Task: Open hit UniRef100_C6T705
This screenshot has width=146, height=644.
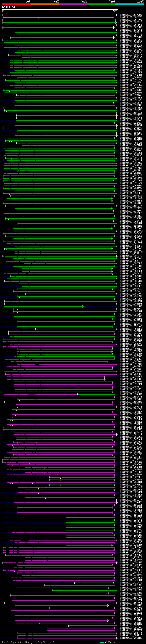Action: [131, 20]
